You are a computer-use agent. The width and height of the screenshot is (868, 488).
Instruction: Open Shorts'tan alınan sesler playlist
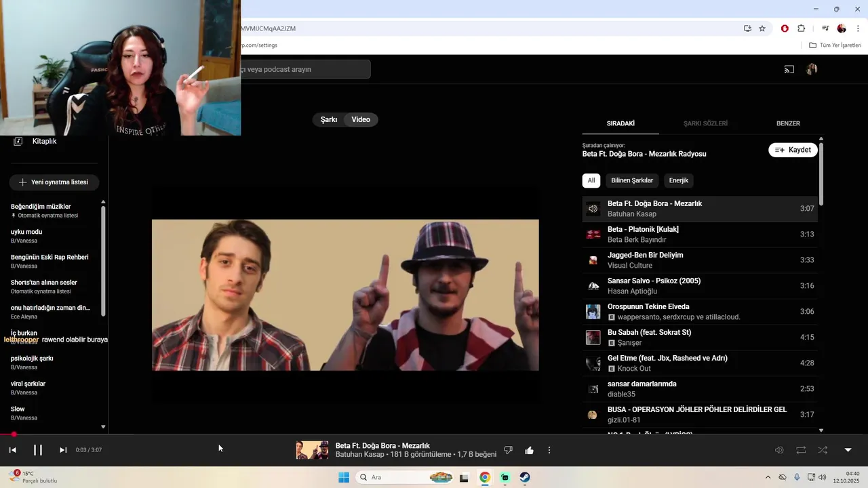[52, 287]
